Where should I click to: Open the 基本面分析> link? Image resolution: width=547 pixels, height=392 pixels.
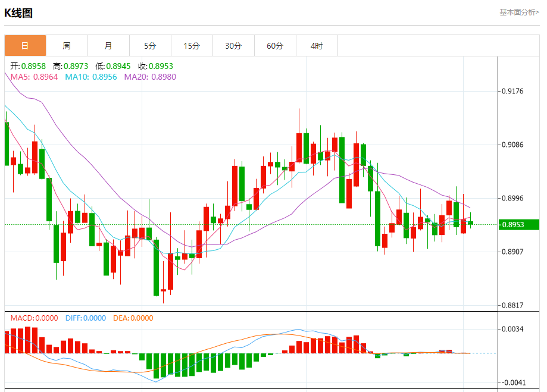pyautogui.click(x=519, y=12)
